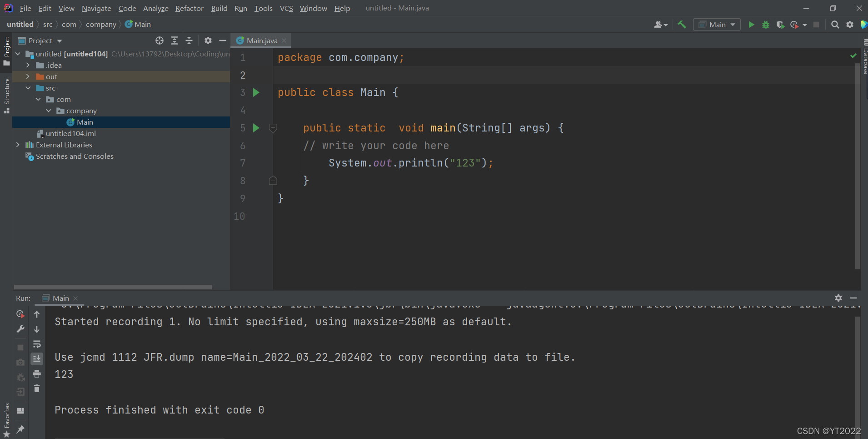The width and height of the screenshot is (868, 439).
Task: Close the Main run tab
Action: coord(75,298)
